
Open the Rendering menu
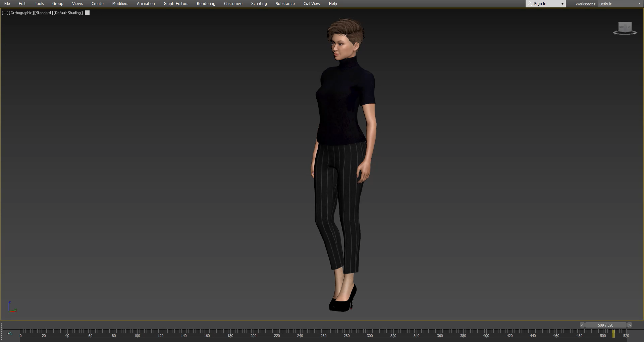point(206,4)
